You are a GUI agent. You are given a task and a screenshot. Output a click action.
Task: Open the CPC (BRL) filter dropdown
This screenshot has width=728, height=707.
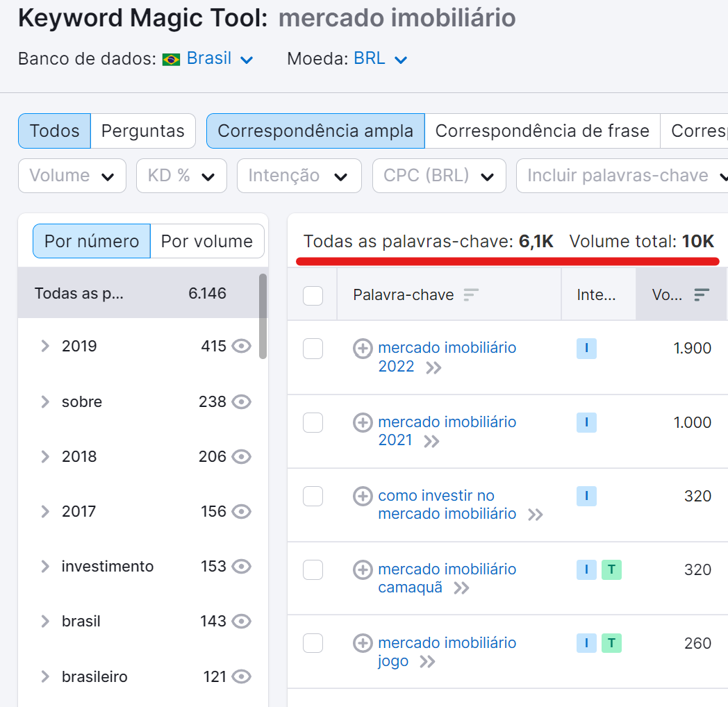click(439, 176)
